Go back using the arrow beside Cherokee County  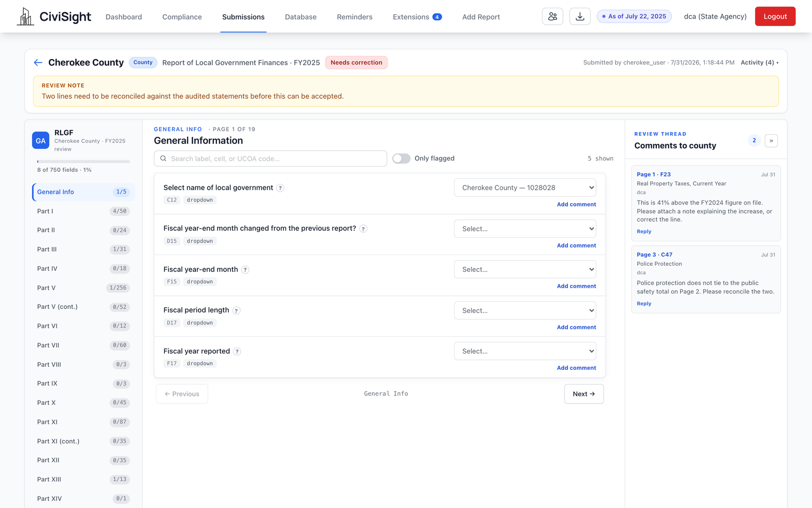point(38,62)
